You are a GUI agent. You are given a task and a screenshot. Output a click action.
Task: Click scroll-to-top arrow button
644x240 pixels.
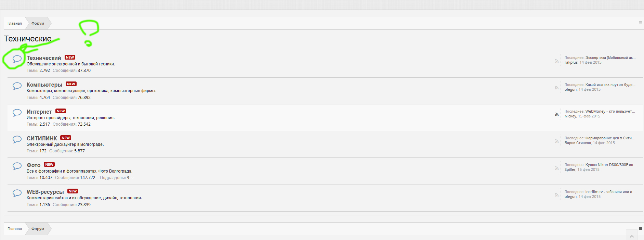pos(632,236)
